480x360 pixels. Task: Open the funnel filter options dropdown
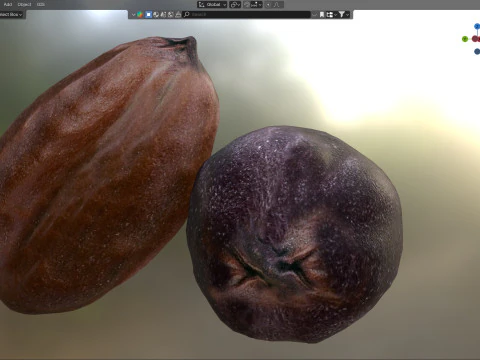(x=344, y=15)
